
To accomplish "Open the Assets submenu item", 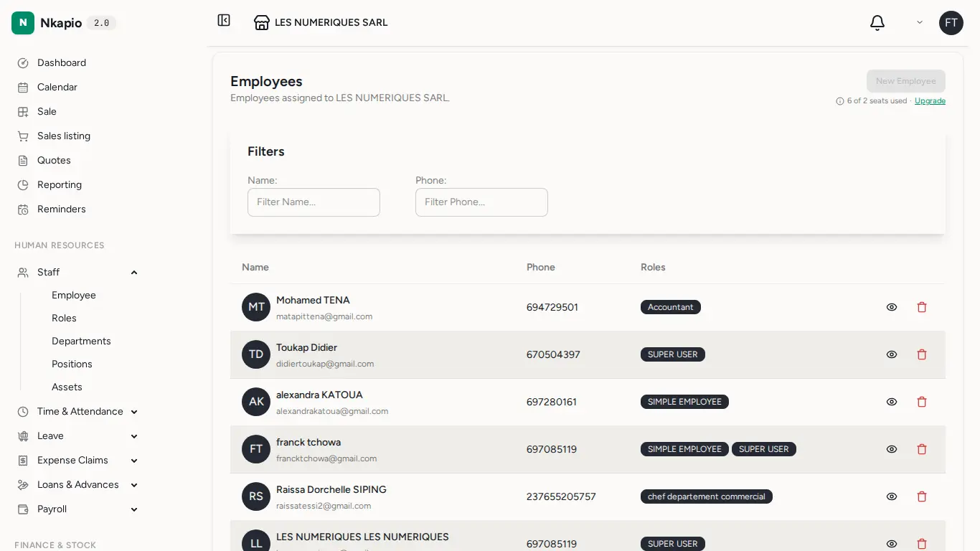I will pyautogui.click(x=67, y=387).
